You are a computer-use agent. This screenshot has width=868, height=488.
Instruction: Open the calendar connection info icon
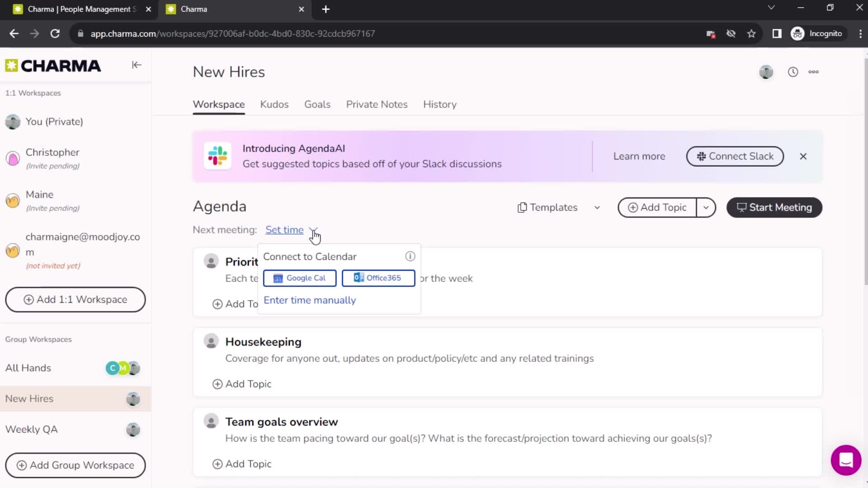point(410,256)
